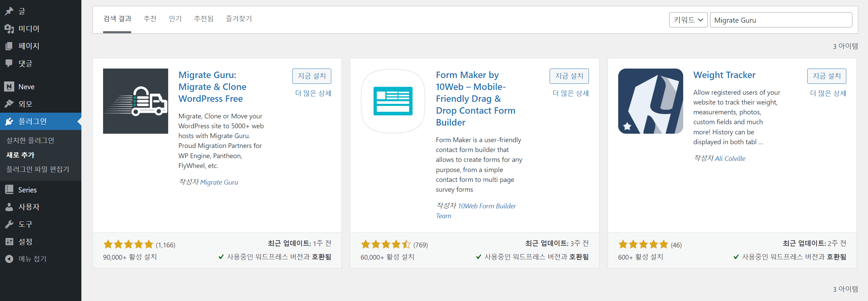Switch to the 검색 결과 tab
The image size is (868, 301).
click(x=117, y=19)
